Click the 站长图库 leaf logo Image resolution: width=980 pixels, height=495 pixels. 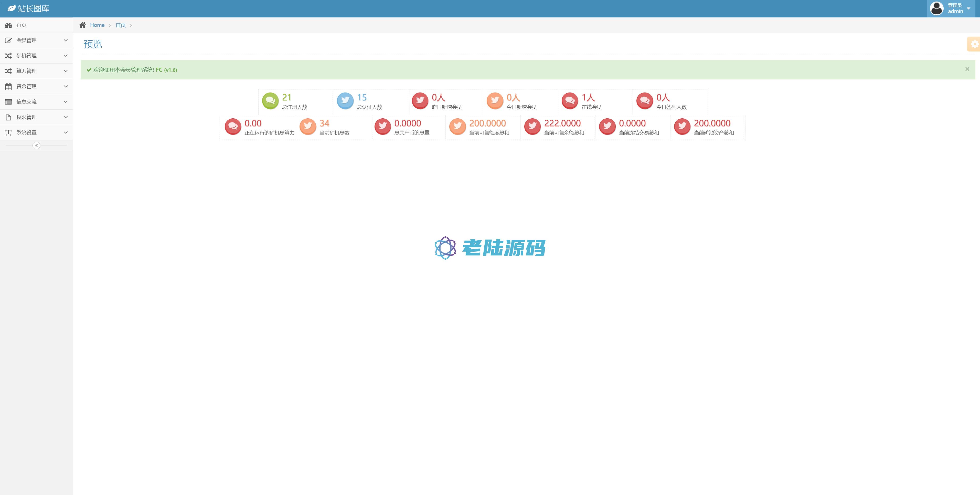(12, 8)
